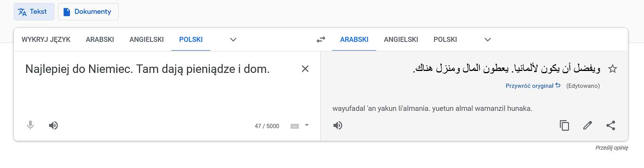644x168 pixels.
Task: Expand more source languages chevron
Action: (233, 40)
